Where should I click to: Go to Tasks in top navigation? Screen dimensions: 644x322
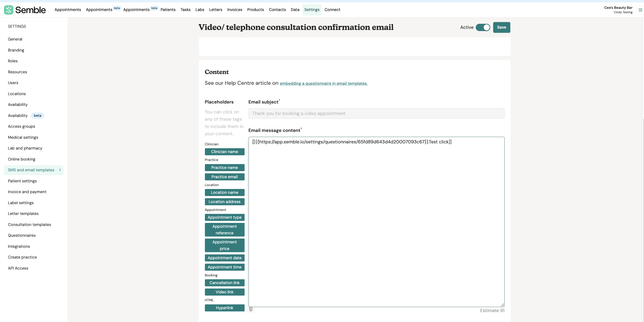[185, 10]
